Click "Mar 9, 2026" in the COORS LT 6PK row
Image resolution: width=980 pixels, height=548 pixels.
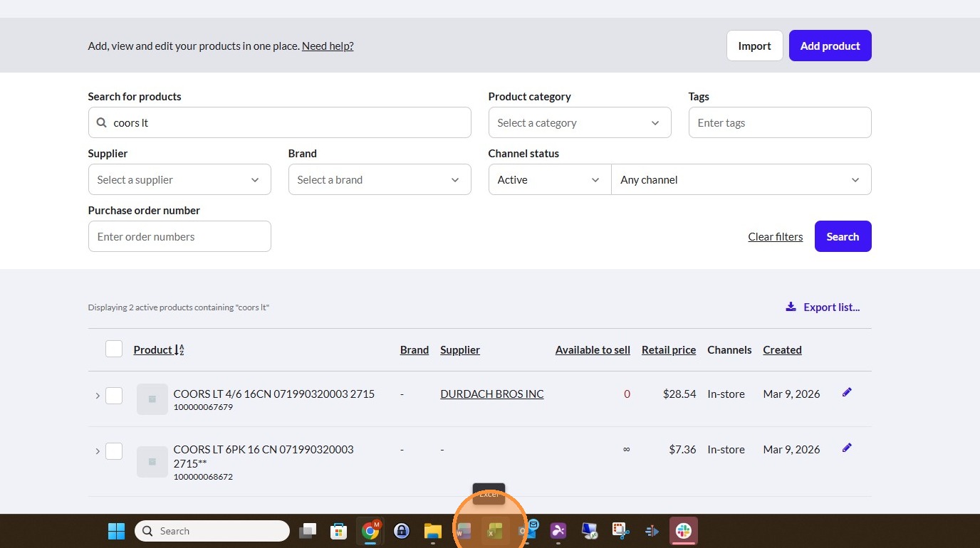[791, 449]
